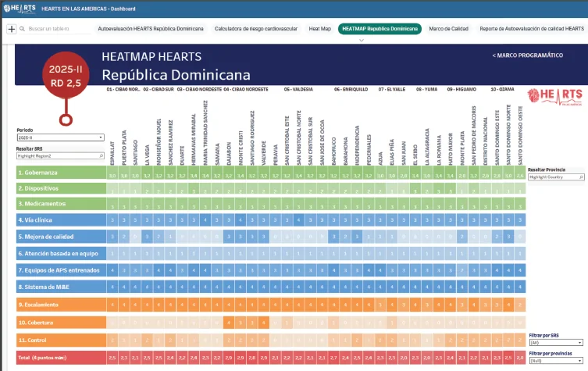The width and height of the screenshot is (588, 371).
Task: Click the SAN JOSE DE OCOA column header
Action: point(323,143)
